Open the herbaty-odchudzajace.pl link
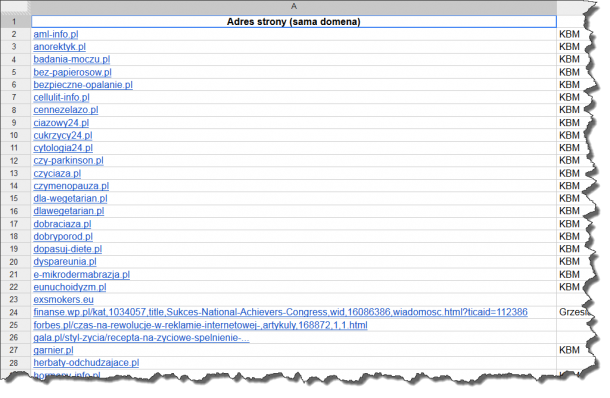 pos(86,363)
